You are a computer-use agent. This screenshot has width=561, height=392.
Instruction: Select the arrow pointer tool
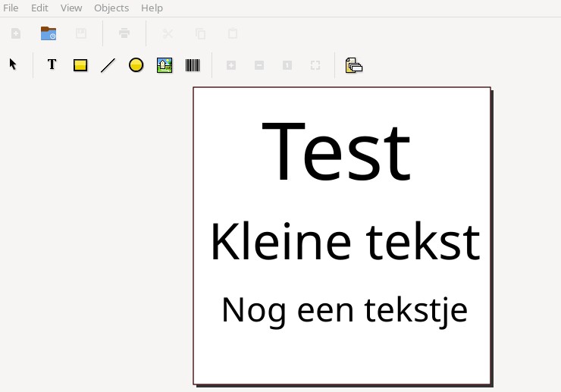pyautogui.click(x=13, y=64)
